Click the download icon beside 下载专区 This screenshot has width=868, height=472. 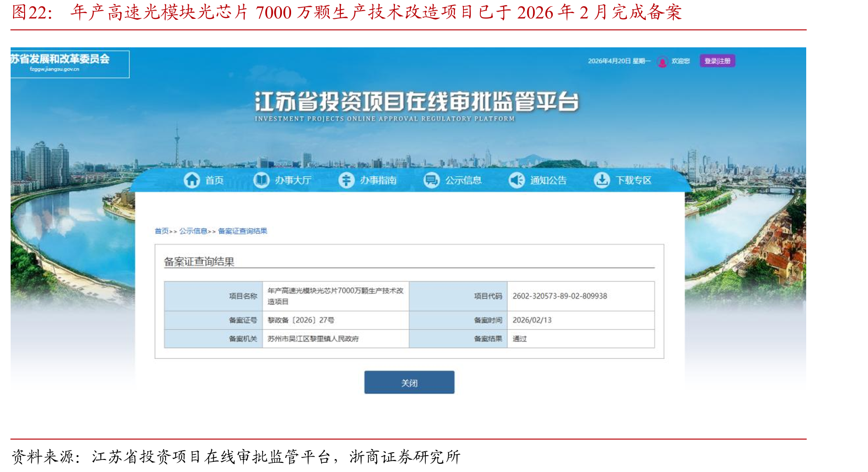tap(602, 180)
